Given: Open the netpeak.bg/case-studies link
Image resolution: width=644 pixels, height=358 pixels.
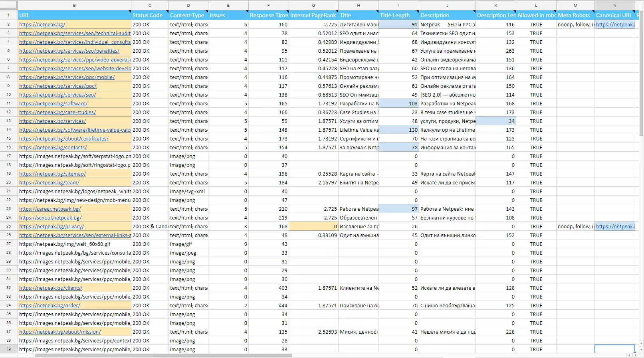Looking at the screenshot, I should click(x=57, y=113).
